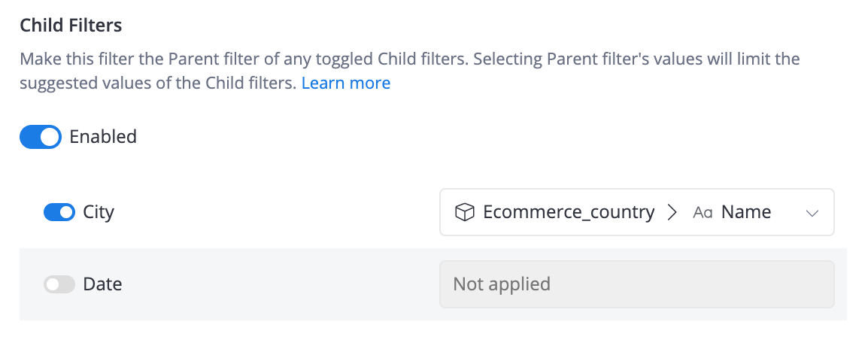Disable the Child Filters Enabled switch
Image resolution: width=868 pixels, height=346 pixels.
(41, 137)
